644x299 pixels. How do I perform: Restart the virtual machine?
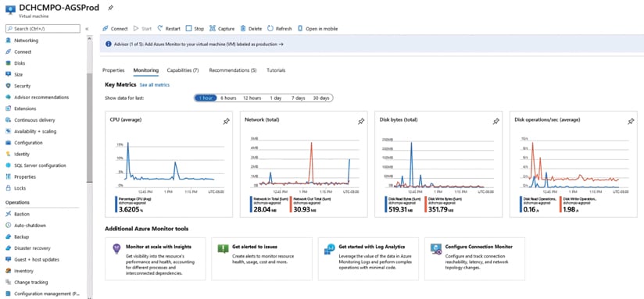coord(169,29)
